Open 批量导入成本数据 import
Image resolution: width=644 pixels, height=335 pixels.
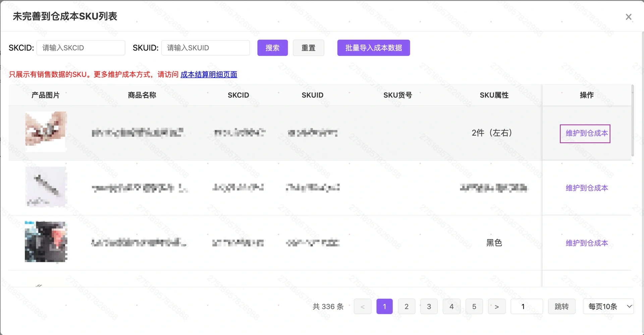click(x=374, y=48)
